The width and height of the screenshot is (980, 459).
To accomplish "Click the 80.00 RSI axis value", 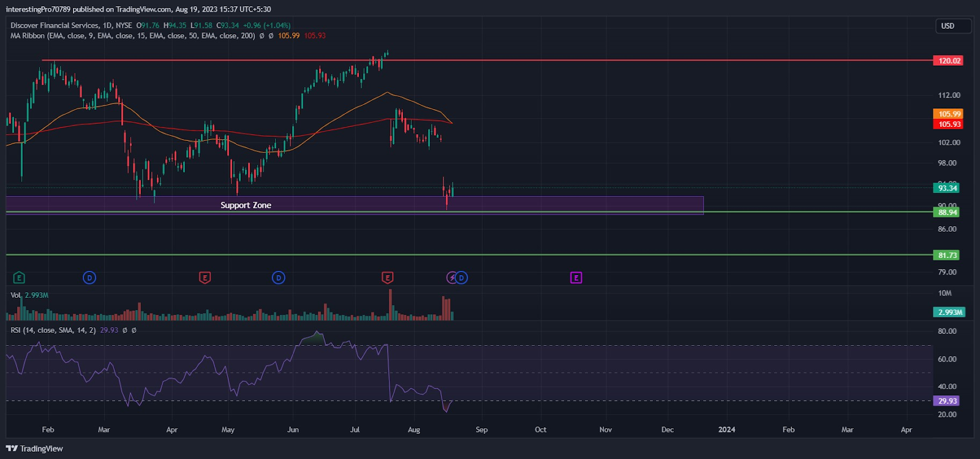I will [x=947, y=332].
